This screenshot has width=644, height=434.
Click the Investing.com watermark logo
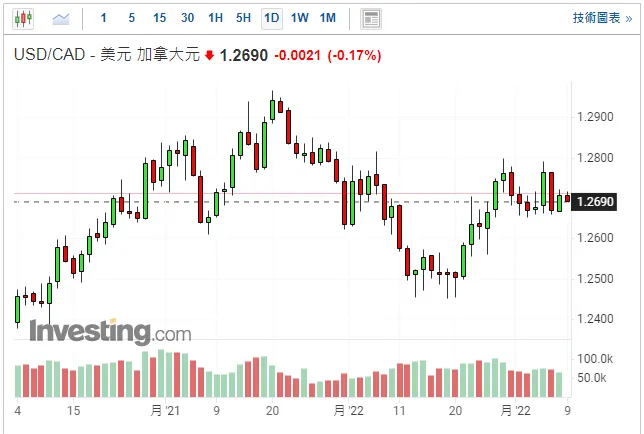110,332
